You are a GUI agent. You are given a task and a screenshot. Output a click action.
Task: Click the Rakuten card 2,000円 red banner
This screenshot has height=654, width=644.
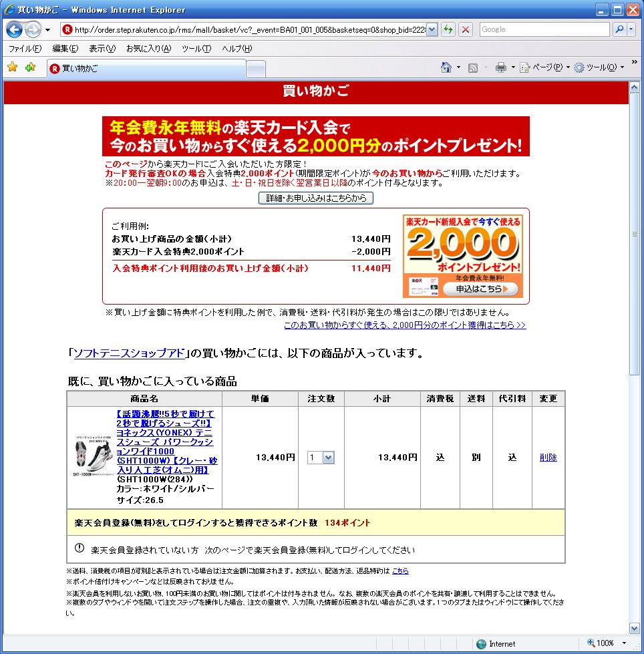click(x=316, y=136)
